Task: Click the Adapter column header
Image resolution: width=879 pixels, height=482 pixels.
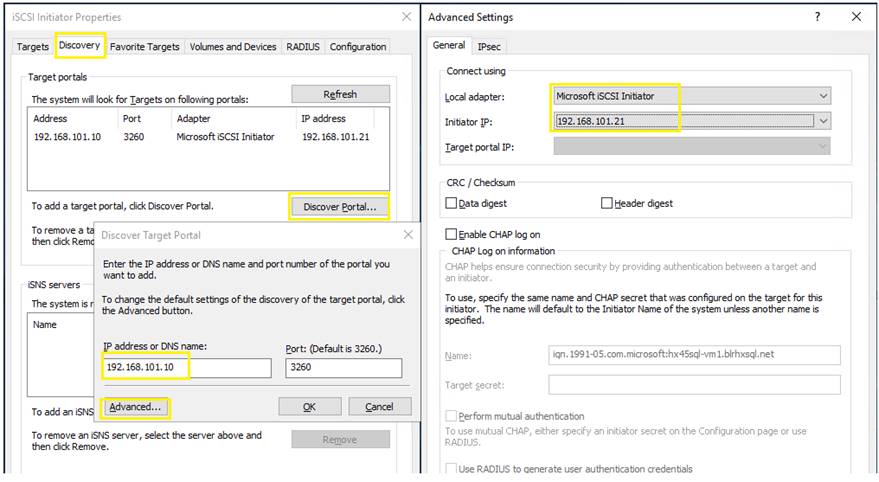Action: pyautogui.click(x=193, y=118)
